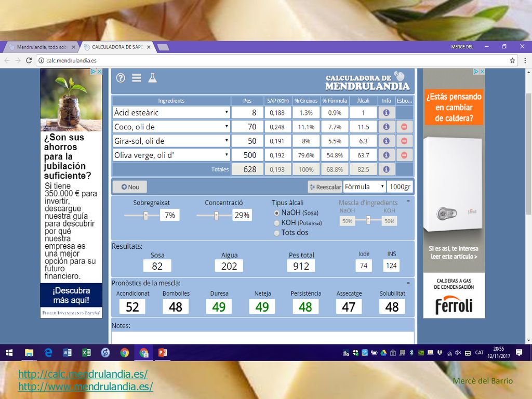Open the Coco, oli de ingredient dropdown
Image resolution: width=532 pixels, height=399 pixels.
171,127
